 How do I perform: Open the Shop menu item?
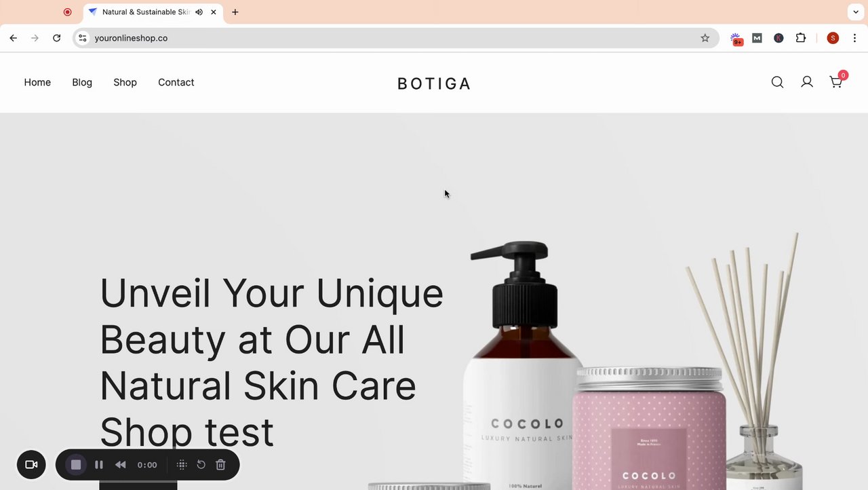click(x=125, y=82)
